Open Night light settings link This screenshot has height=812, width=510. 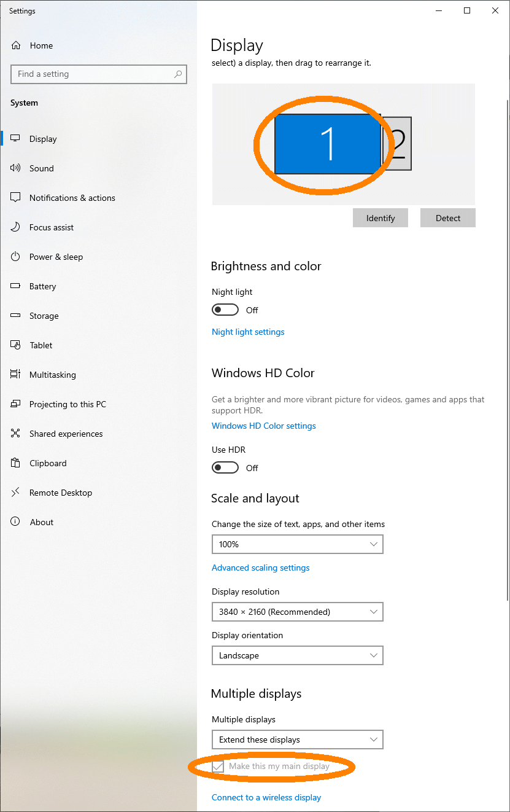pyautogui.click(x=248, y=332)
